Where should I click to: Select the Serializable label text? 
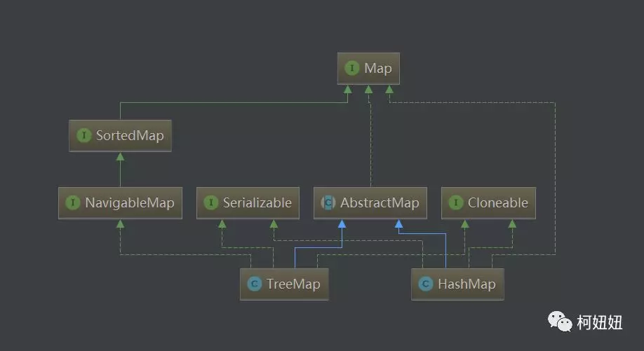pyautogui.click(x=257, y=202)
